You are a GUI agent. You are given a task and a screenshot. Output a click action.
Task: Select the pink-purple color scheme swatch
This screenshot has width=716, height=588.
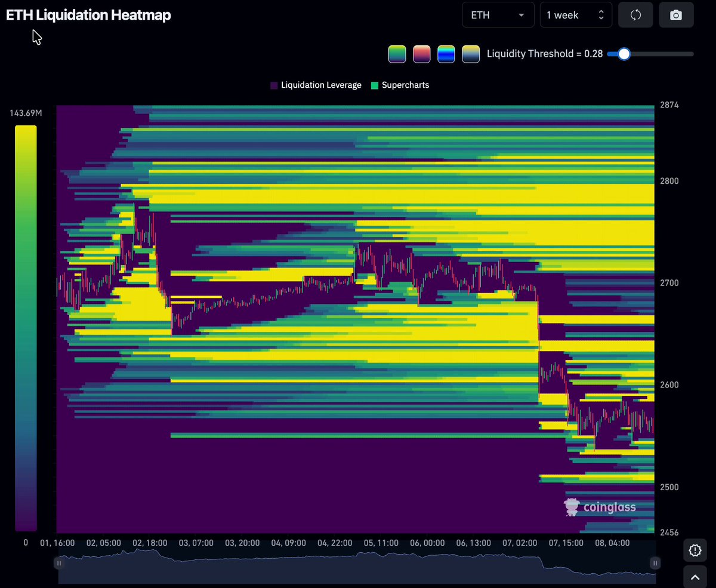[422, 54]
